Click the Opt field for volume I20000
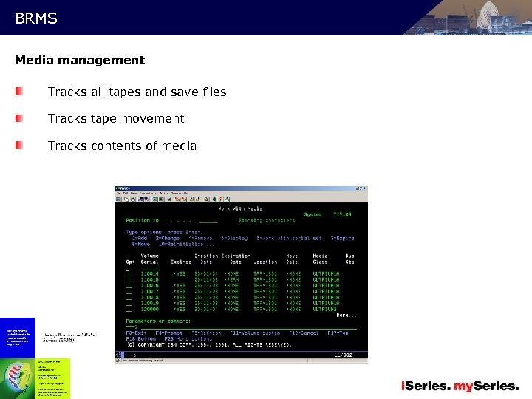The image size is (532, 399). coord(129,310)
